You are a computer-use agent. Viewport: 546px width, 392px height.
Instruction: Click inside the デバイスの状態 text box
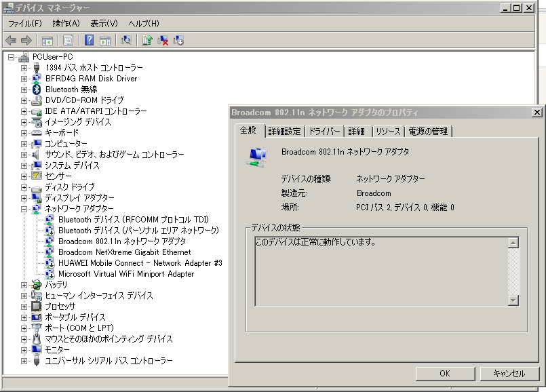click(x=382, y=271)
